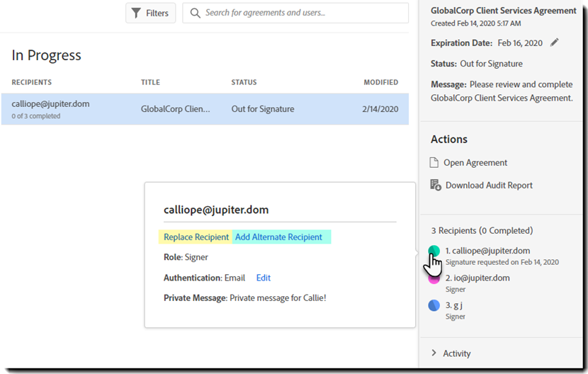Image resolution: width=588 pixels, height=374 pixels.
Task: Click the blue g j recipient avatar
Action: pos(434,305)
